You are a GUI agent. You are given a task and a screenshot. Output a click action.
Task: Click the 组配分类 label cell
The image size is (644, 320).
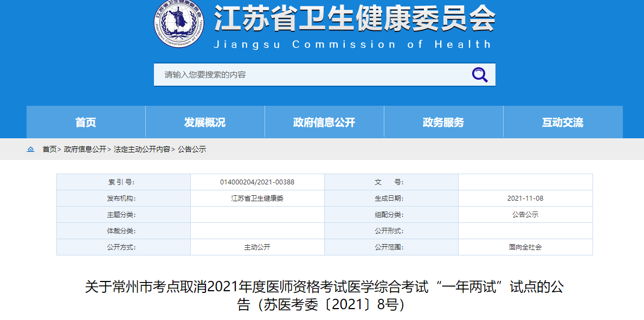[391, 214]
